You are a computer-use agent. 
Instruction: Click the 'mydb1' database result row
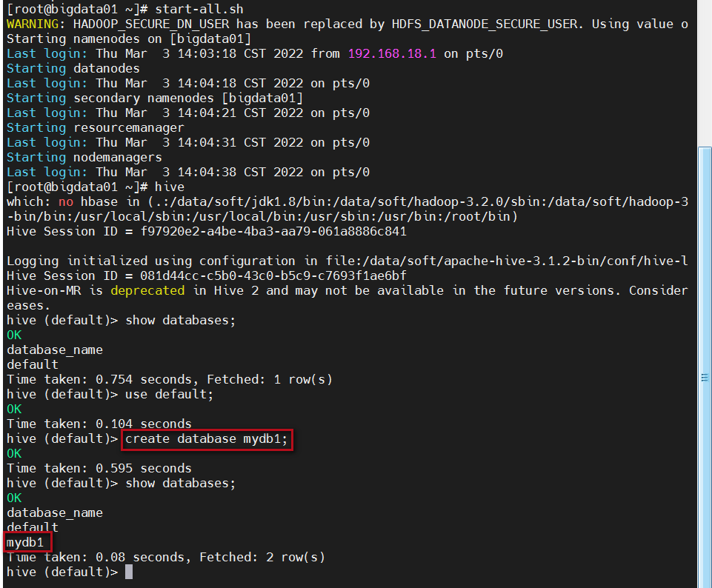(25, 543)
